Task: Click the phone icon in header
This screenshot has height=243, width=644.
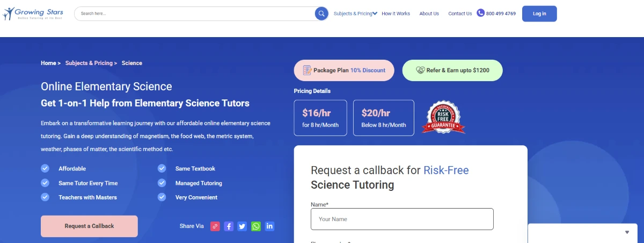Action: point(480,13)
